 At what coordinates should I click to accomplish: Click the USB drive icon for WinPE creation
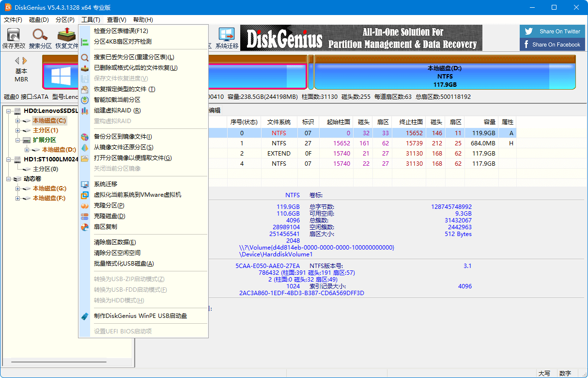pos(85,316)
